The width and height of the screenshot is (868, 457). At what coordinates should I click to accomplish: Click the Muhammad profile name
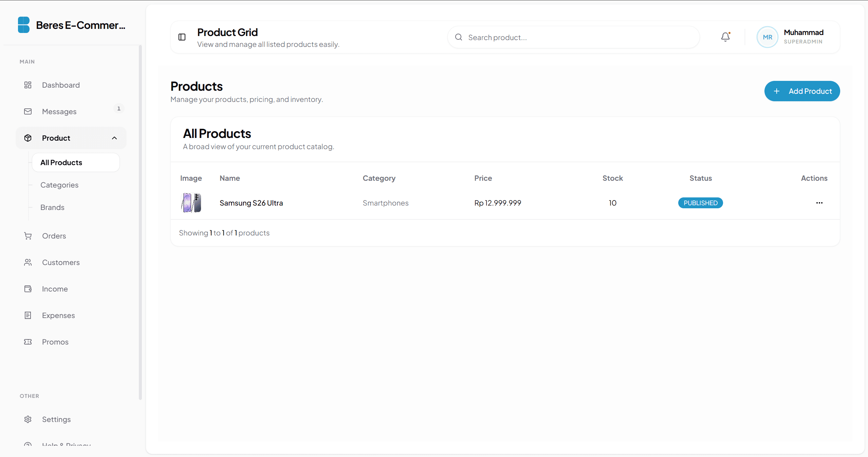(804, 33)
